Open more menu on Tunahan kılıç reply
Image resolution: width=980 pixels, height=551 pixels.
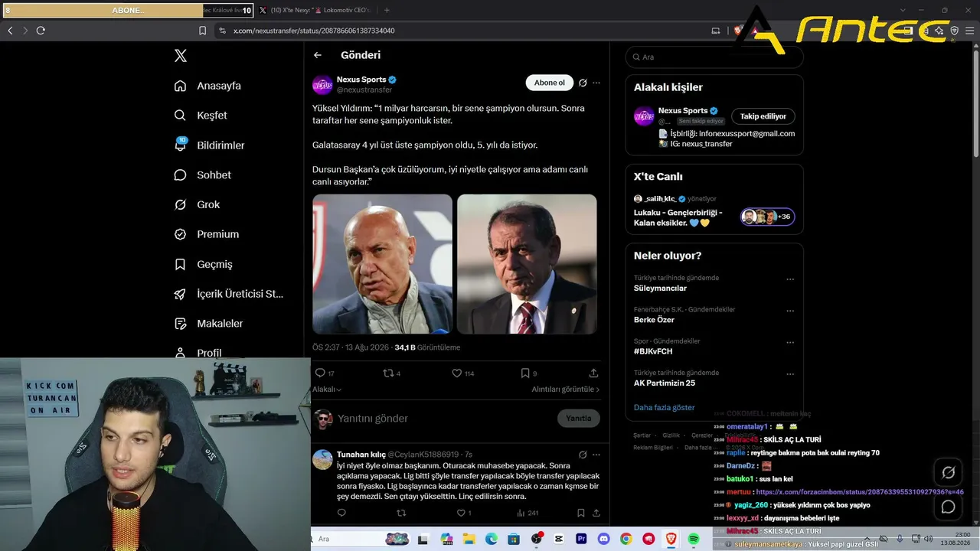(596, 455)
